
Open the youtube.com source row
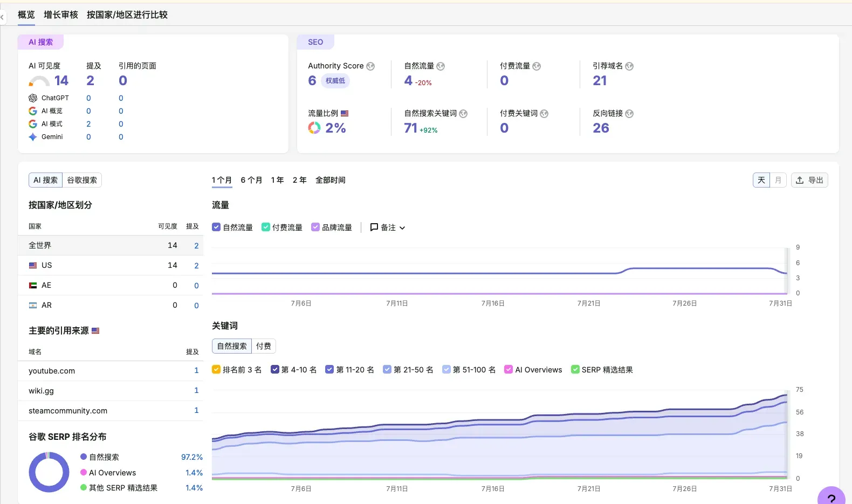[x=111, y=371]
